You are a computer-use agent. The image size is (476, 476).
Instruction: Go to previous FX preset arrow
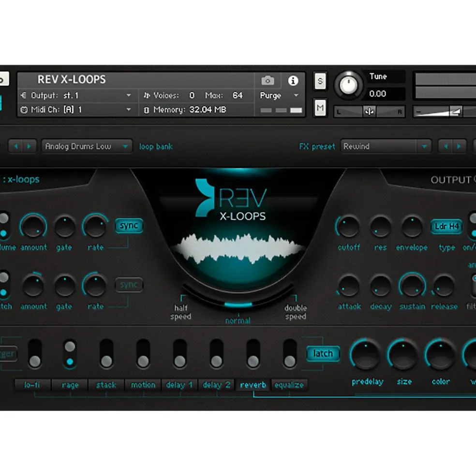pos(446,146)
